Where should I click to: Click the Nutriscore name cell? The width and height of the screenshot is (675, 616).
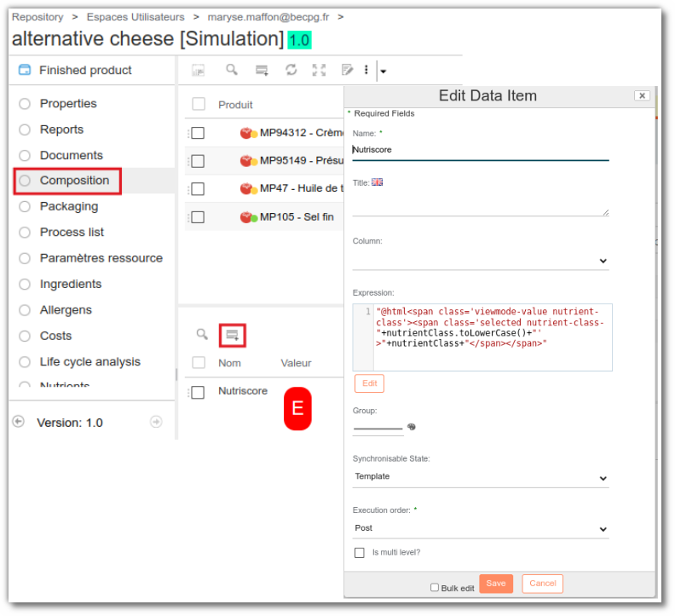click(x=243, y=391)
